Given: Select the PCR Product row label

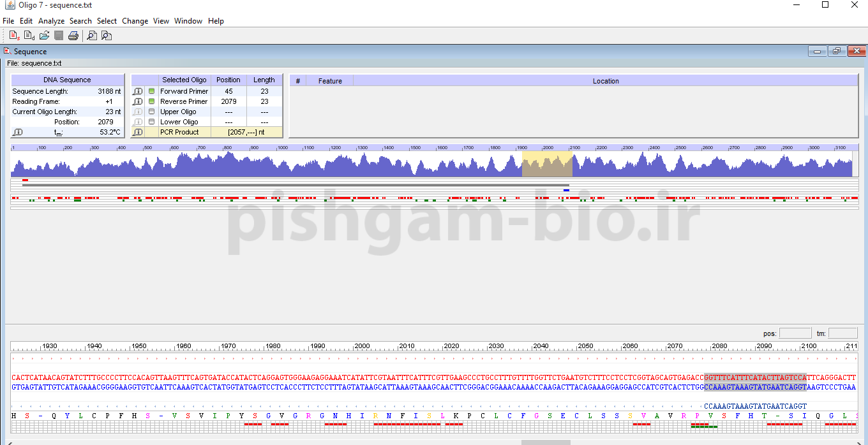Looking at the screenshot, I should 179,132.
